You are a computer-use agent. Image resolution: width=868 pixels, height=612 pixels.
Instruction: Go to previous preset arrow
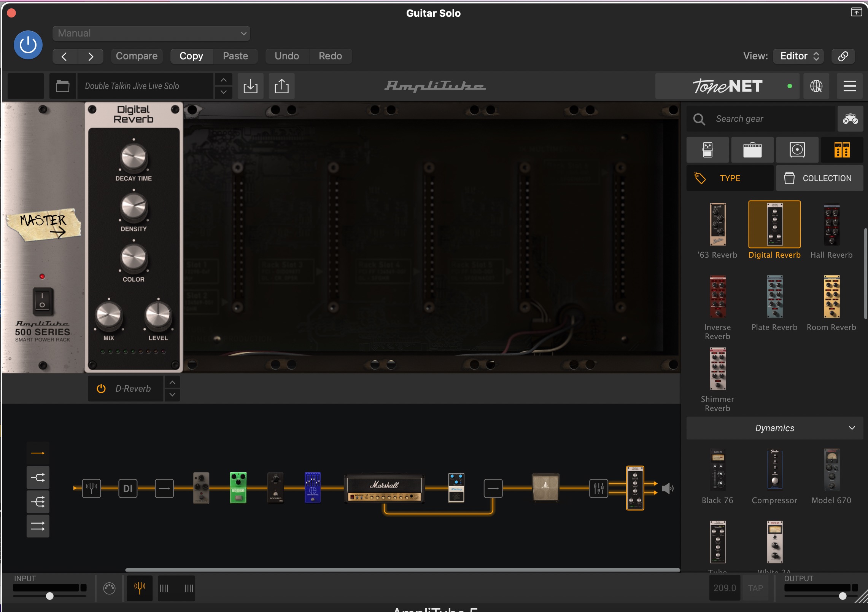[65, 56]
